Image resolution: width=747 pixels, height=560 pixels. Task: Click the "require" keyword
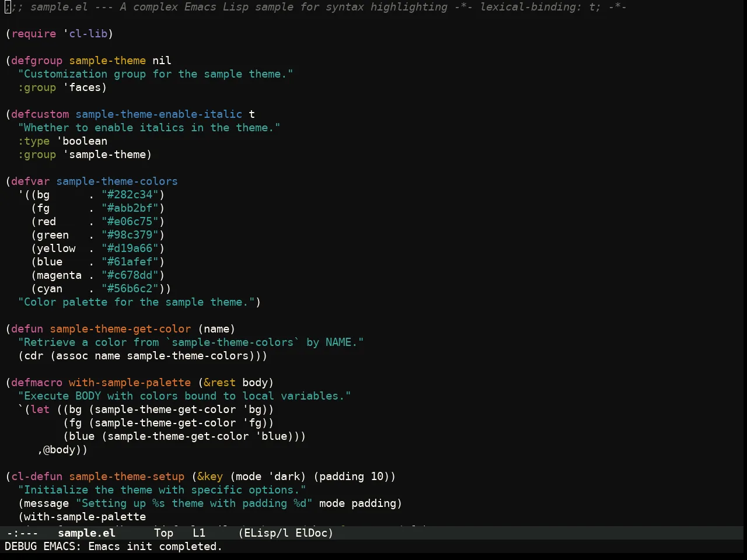tap(34, 34)
